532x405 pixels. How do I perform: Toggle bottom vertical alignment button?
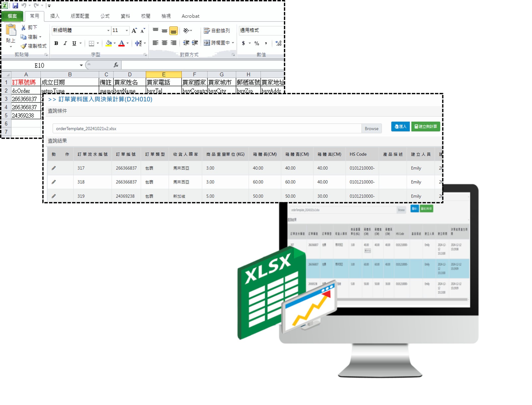click(173, 31)
